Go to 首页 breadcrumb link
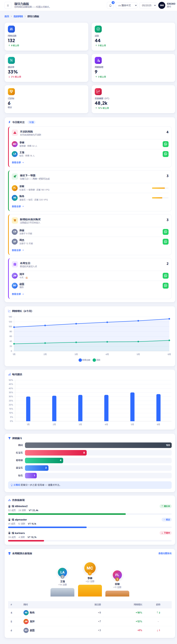 (x=7, y=16)
